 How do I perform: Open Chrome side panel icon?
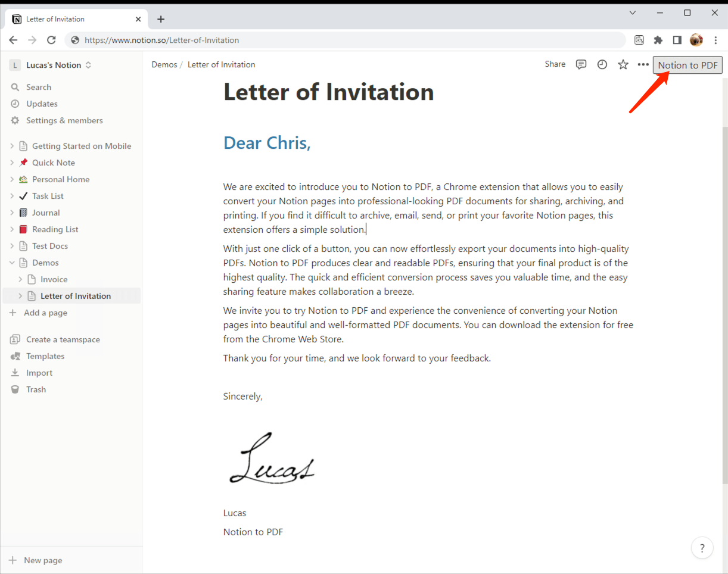coord(677,40)
